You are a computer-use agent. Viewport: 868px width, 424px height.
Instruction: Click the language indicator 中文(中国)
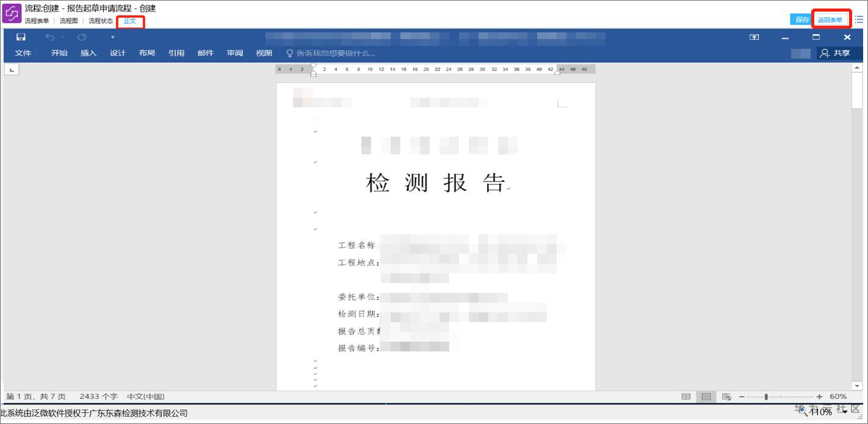pos(146,397)
